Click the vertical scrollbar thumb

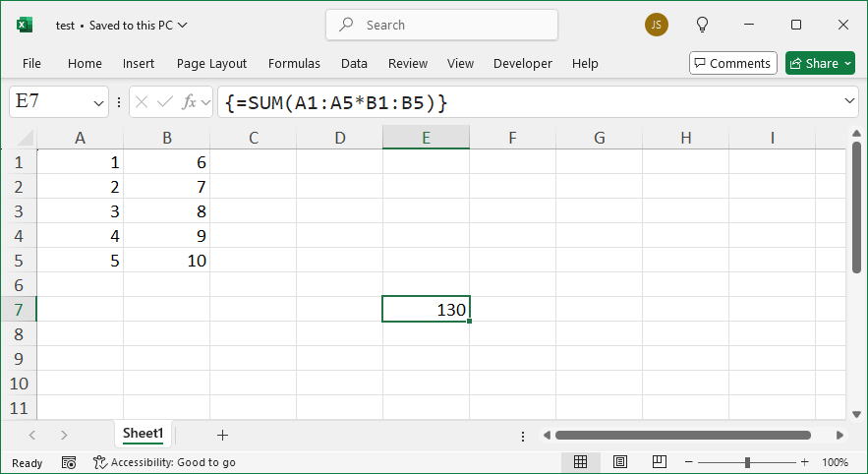pos(857,207)
